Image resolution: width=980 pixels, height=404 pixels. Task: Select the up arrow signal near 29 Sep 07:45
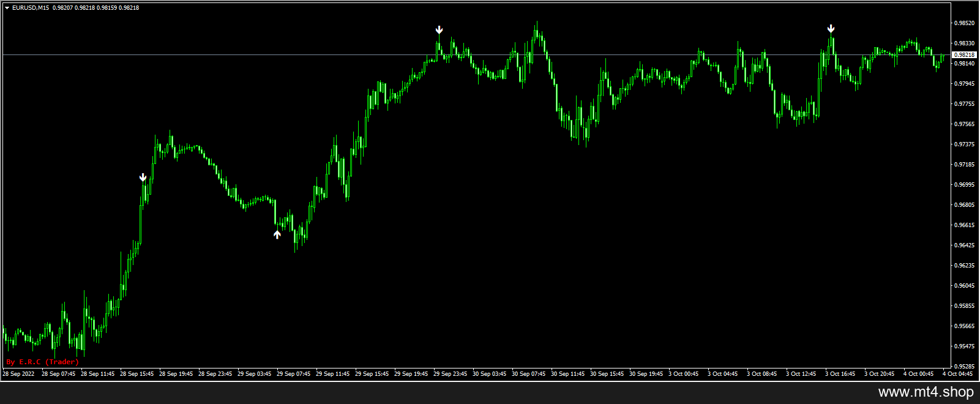click(x=277, y=234)
